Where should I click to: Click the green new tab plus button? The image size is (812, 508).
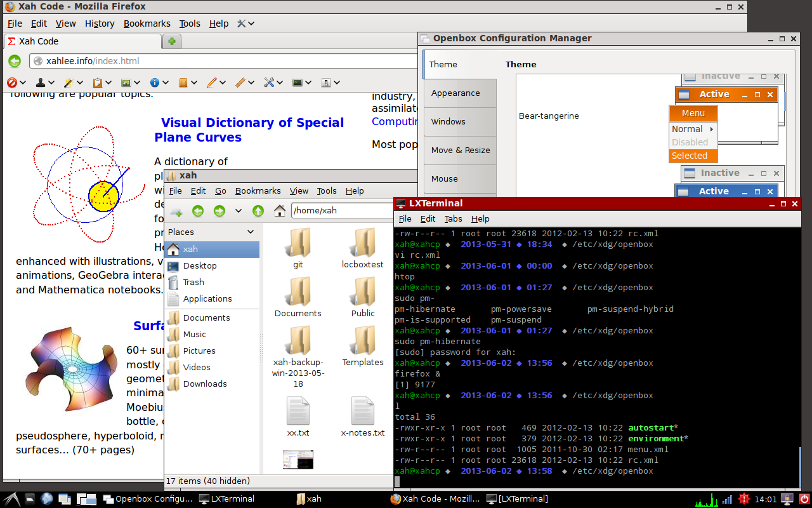tap(171, 41)
